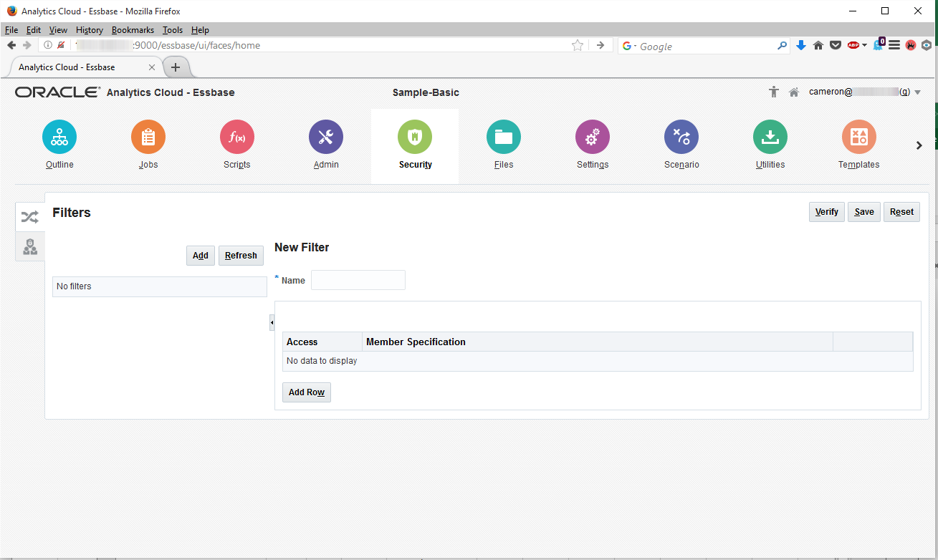Open the Scripts icon
The height and width of the screenshot is (560, 938).
coord(237,137)
